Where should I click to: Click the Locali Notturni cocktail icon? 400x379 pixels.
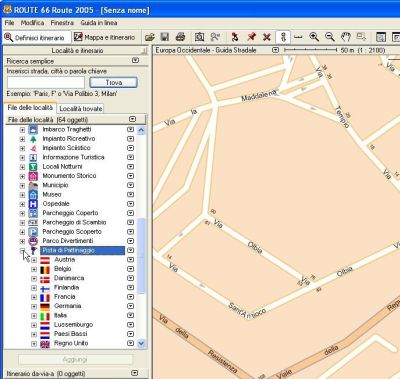point(33,166)
